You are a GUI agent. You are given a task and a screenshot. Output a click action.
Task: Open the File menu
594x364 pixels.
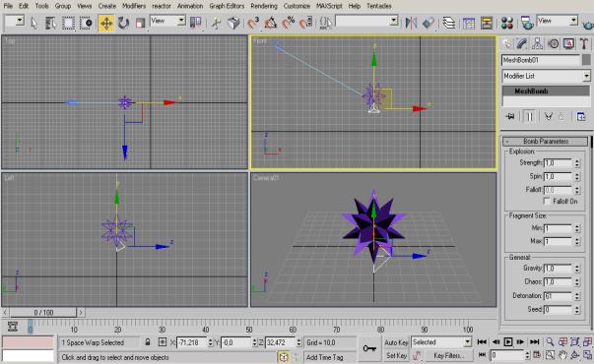click(x=8, y=6)
